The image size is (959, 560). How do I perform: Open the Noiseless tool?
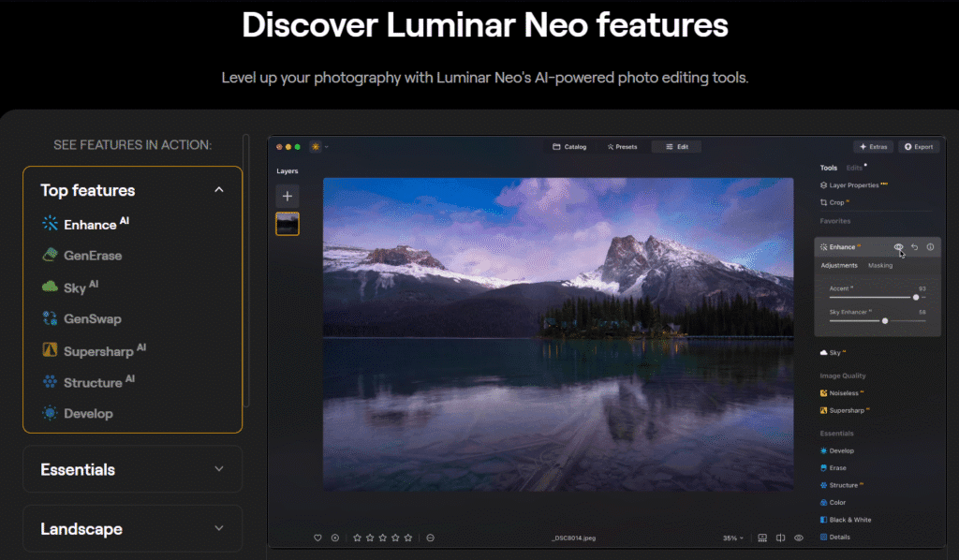(842, 393)
